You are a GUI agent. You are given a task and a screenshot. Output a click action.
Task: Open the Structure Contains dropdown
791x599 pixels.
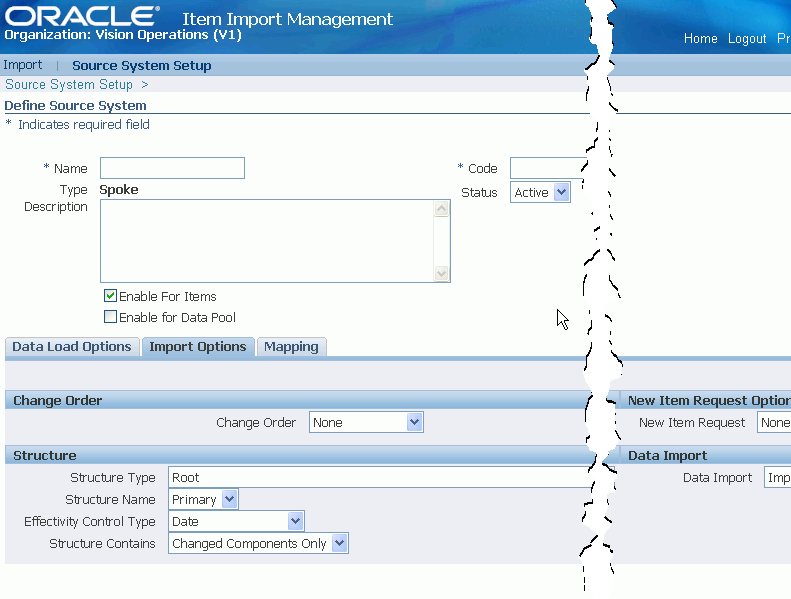[258, 543]
